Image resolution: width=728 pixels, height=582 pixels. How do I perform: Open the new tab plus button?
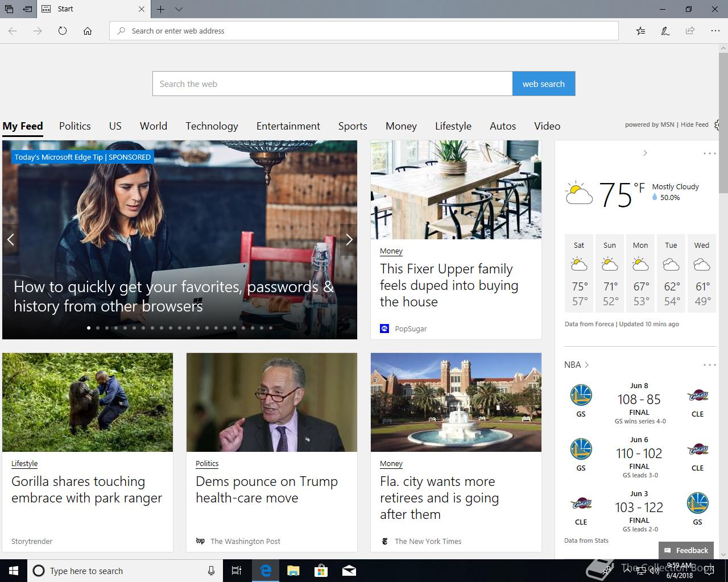[161, 9]
